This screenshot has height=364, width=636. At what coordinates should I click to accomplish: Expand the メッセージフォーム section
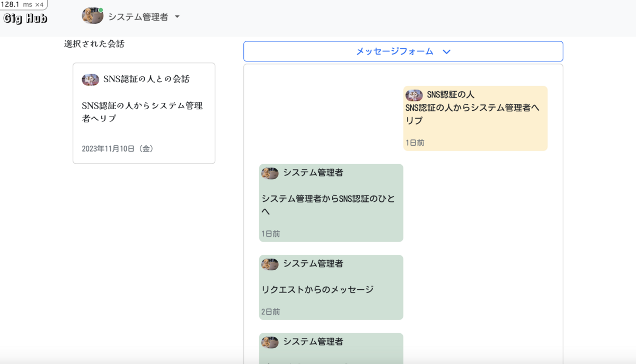click(403, 51)
